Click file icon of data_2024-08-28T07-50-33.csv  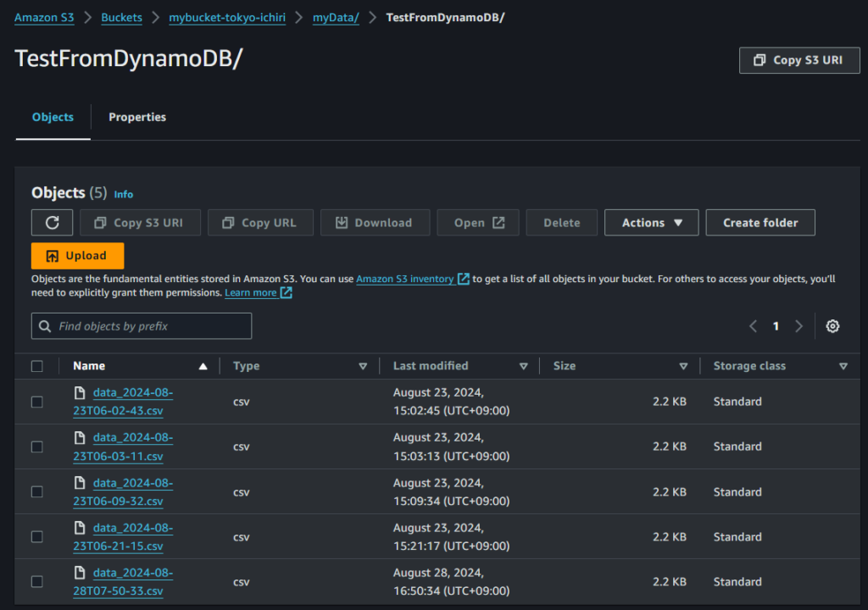pos(80,573)
